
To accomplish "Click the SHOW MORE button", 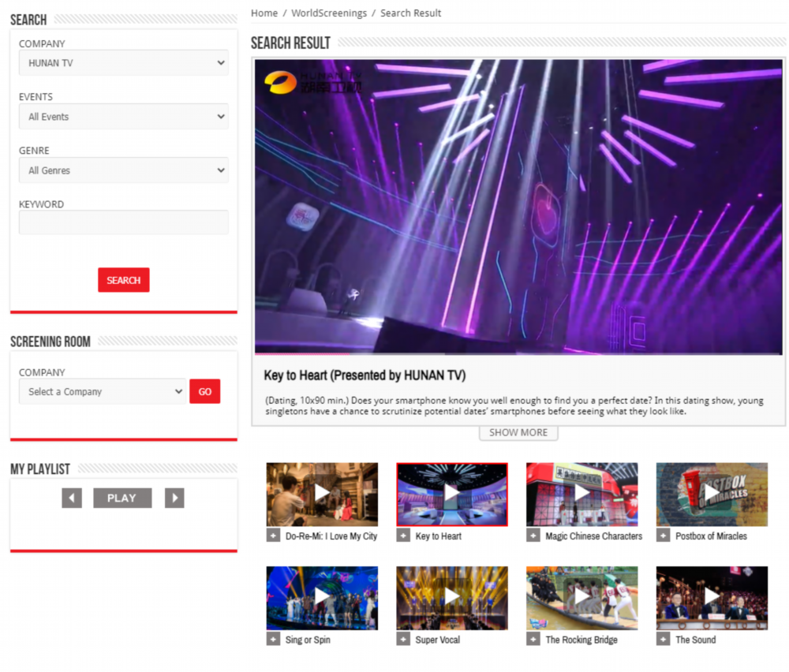I will point(518,432).
